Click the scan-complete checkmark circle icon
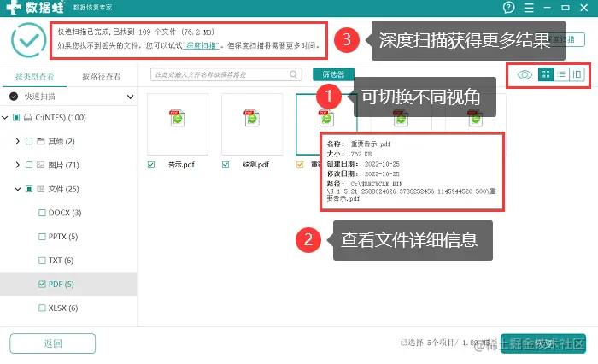Screen dimensions: 598x364 (x=28, y=40)
